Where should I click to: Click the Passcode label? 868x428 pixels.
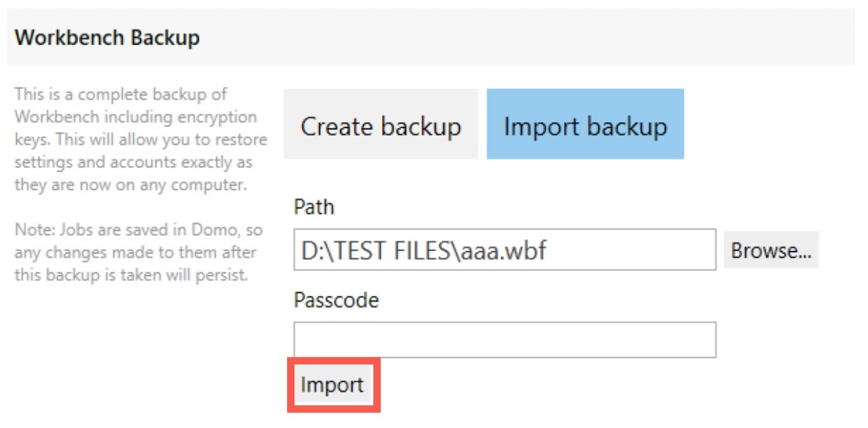[x=335, y=299]
